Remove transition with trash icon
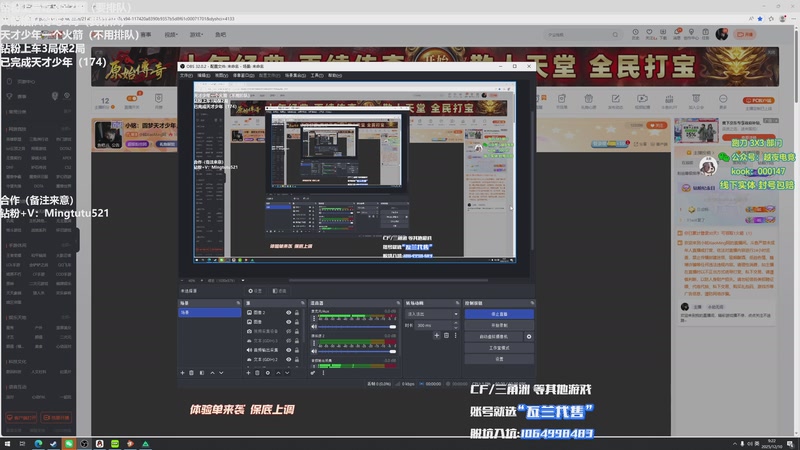 coord(446,335)
